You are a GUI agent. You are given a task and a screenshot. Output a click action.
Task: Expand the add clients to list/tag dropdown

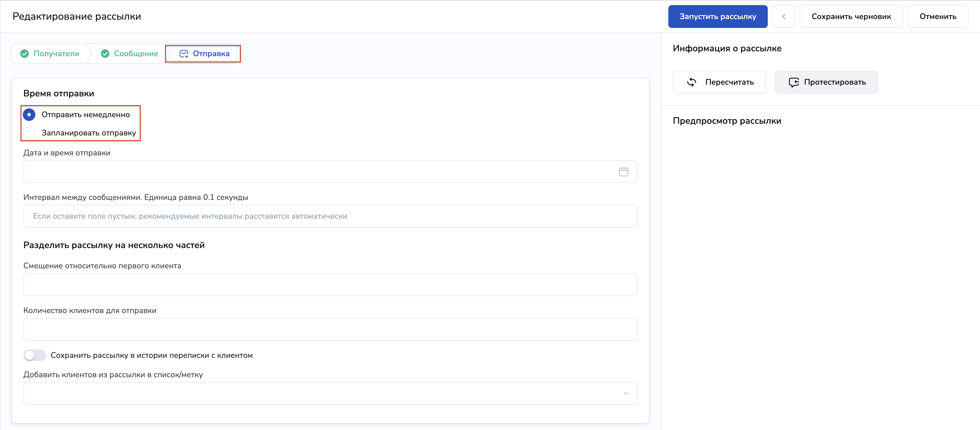323,394
